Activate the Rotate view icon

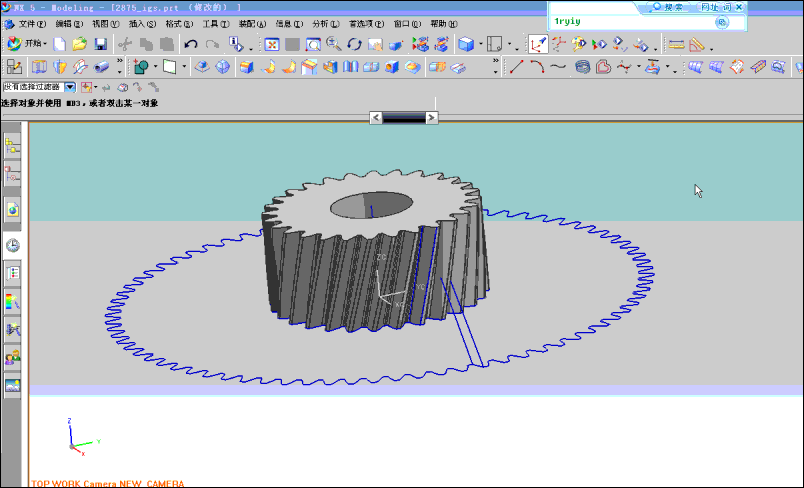pyautogui.click(x=354, y=45)
